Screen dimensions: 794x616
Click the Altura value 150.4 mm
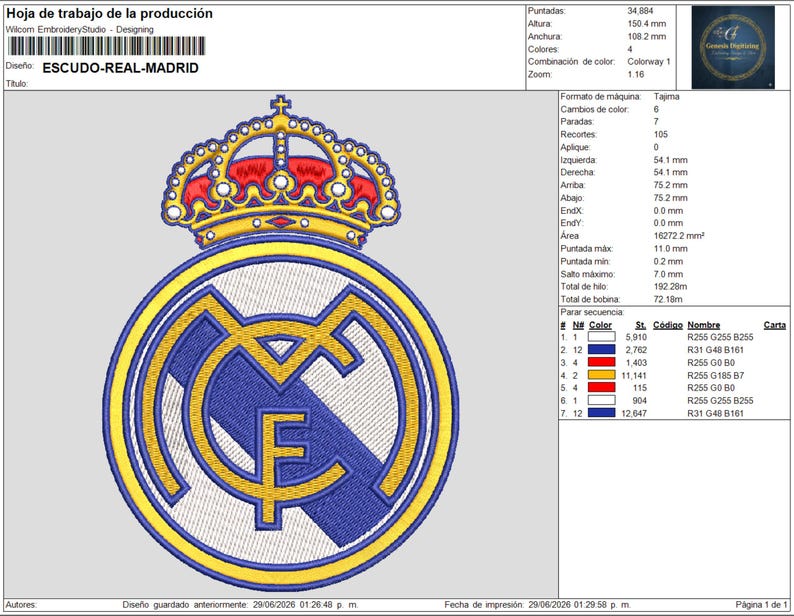[x=647, y=23]
